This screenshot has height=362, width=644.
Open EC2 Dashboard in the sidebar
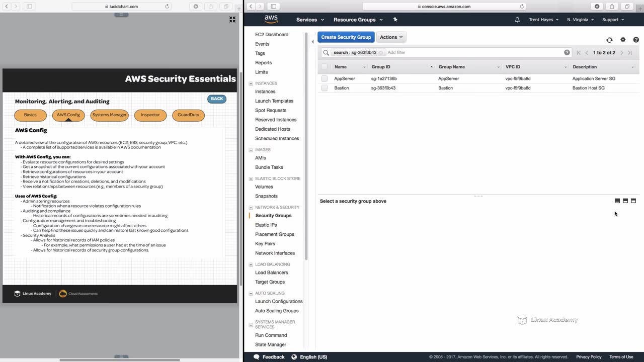tap(272, 35)
